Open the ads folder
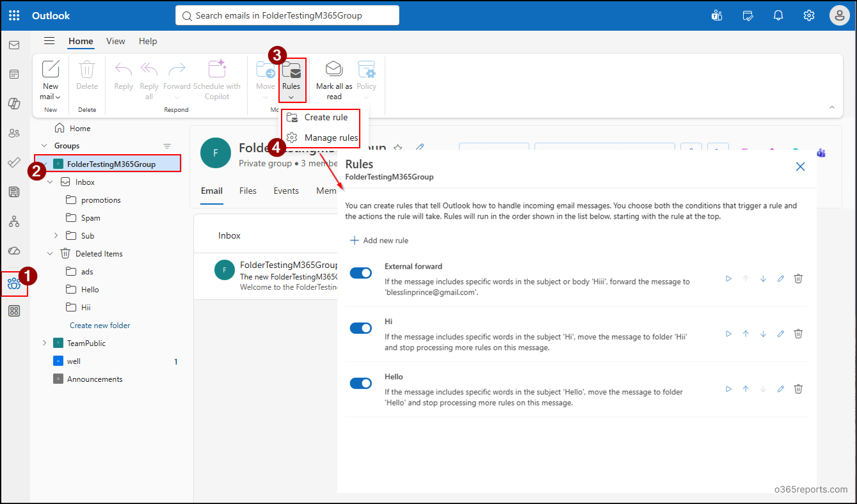This screenshot has width=857, height=504. (x=87, y=272)
